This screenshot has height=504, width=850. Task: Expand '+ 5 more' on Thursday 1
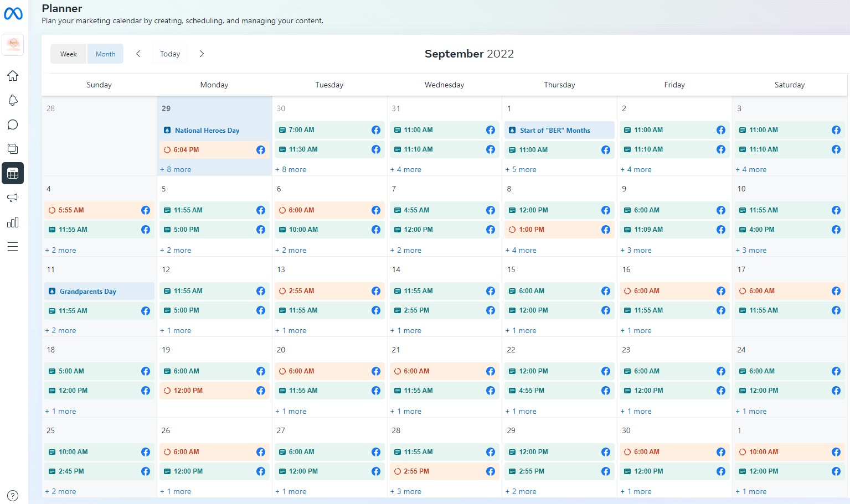click(x=521, y=169)
